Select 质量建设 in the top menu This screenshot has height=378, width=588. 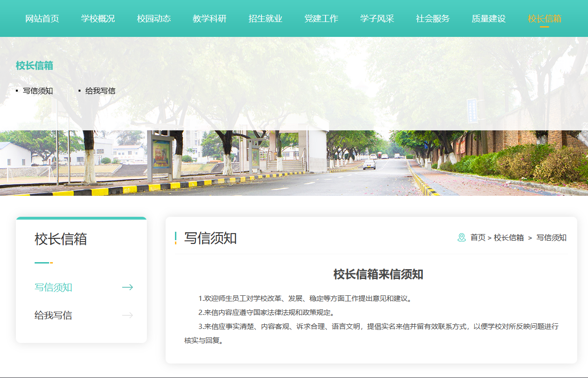(x=488, y=19)
